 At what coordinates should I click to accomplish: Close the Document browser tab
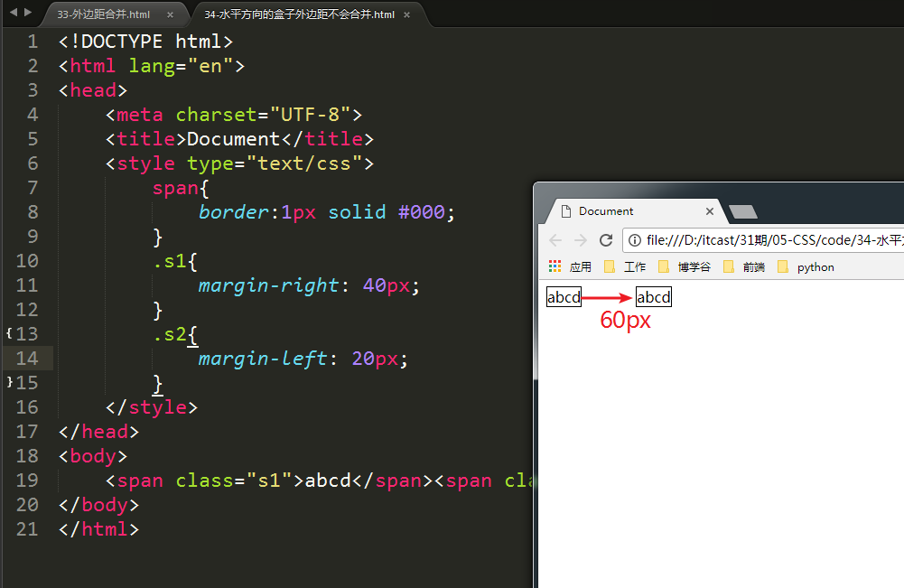point(710,211)
